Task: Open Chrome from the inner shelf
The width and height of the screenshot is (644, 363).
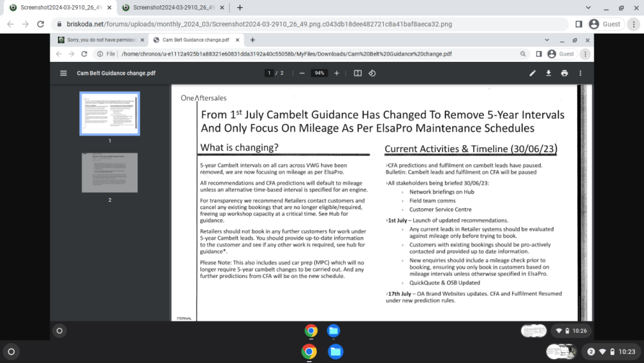Action: [x=311, y=331]
